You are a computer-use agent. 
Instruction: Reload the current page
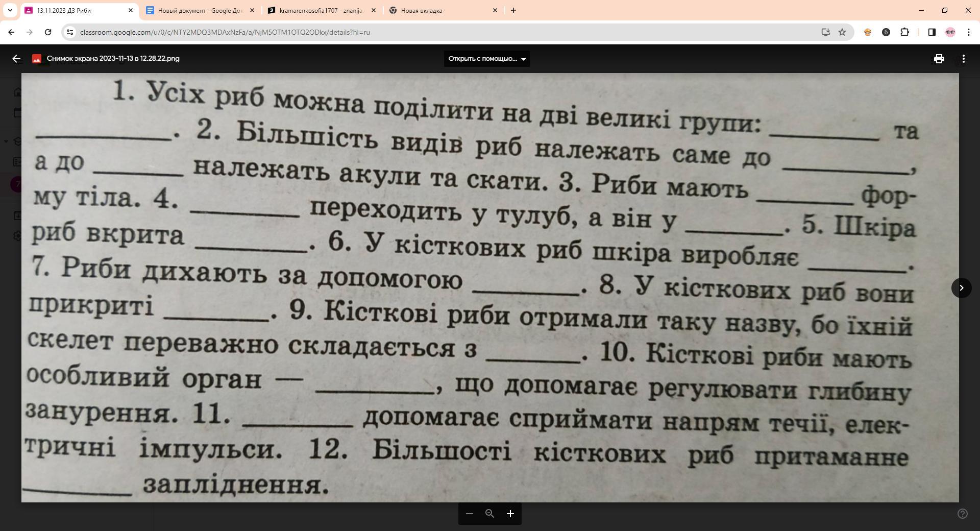click(x=48, y=32)
